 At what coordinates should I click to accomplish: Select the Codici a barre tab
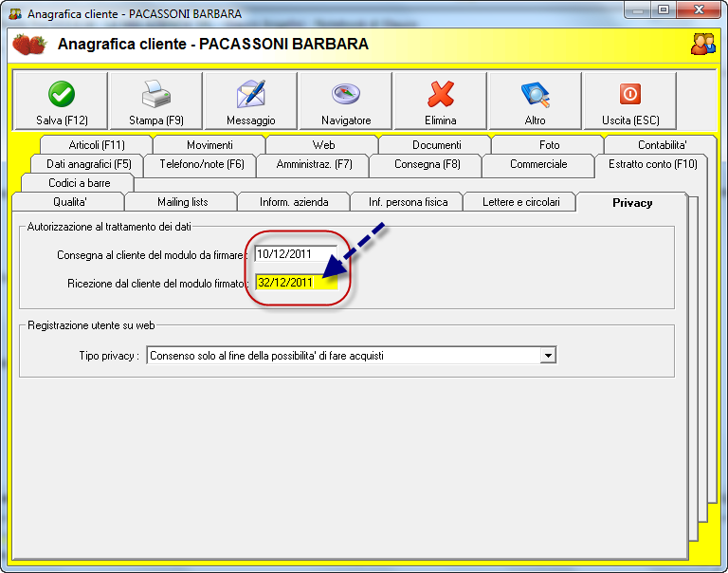[79, 183]
